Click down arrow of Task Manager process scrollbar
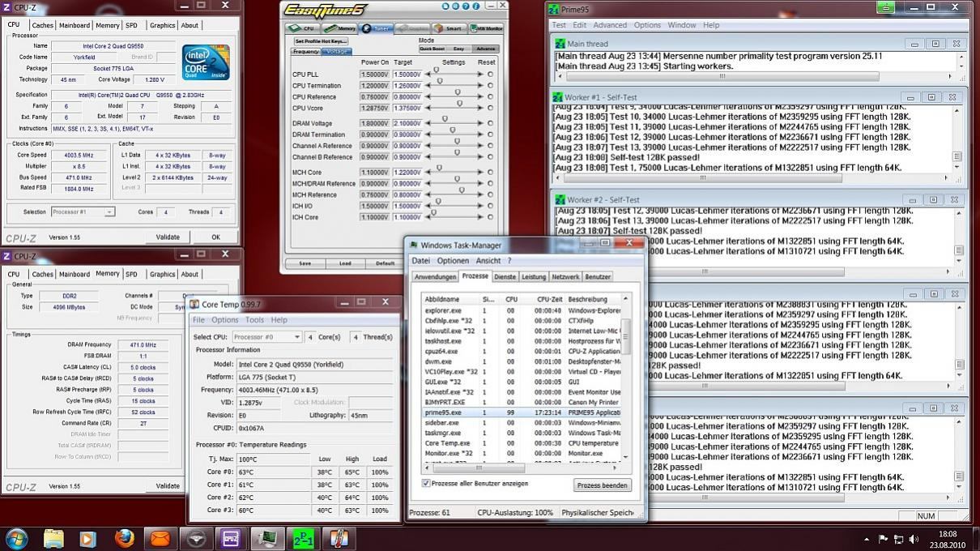The width and height of the screenshot is (980, 551). [x=625, y=458]
